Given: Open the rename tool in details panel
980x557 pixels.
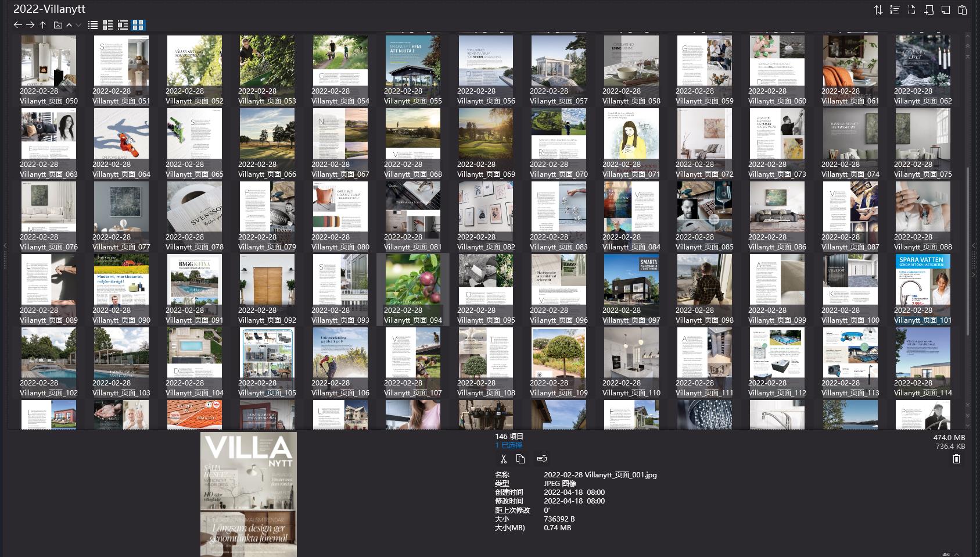Looking at the screenshot, I should click(x=541, y=459).
